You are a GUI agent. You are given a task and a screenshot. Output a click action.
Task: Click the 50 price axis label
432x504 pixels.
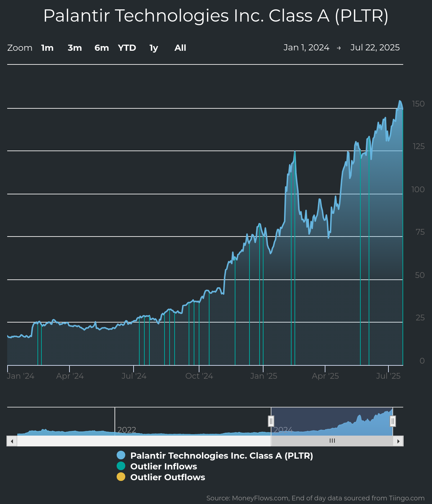(x=420, y=275)
